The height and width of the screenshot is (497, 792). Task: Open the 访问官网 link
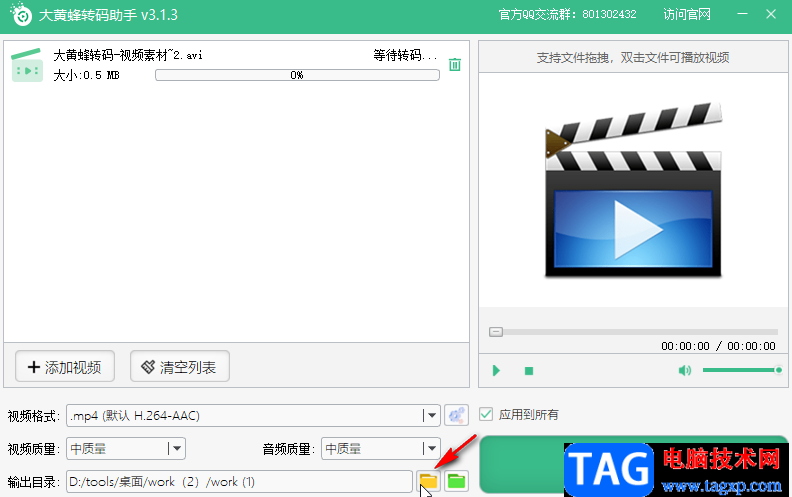click(x=686, y=14)
